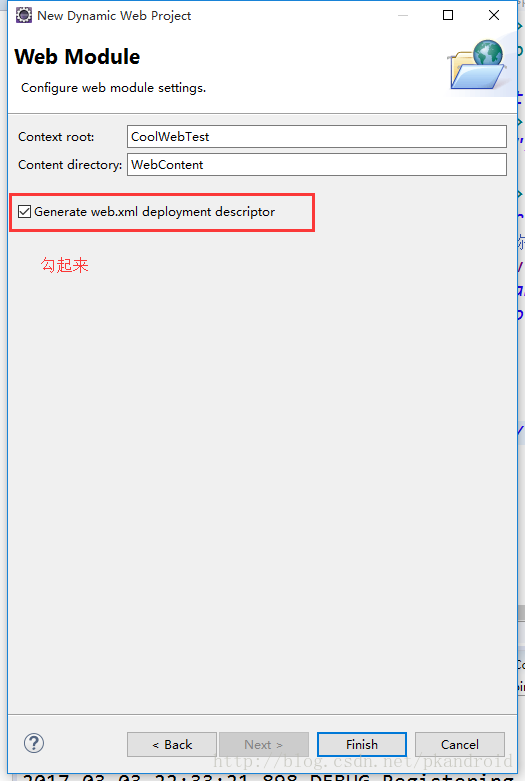Image resolution: width=525 pixels, height=781 pixels.
Task: Open help with the question mark icon
Action: point(34,743)
